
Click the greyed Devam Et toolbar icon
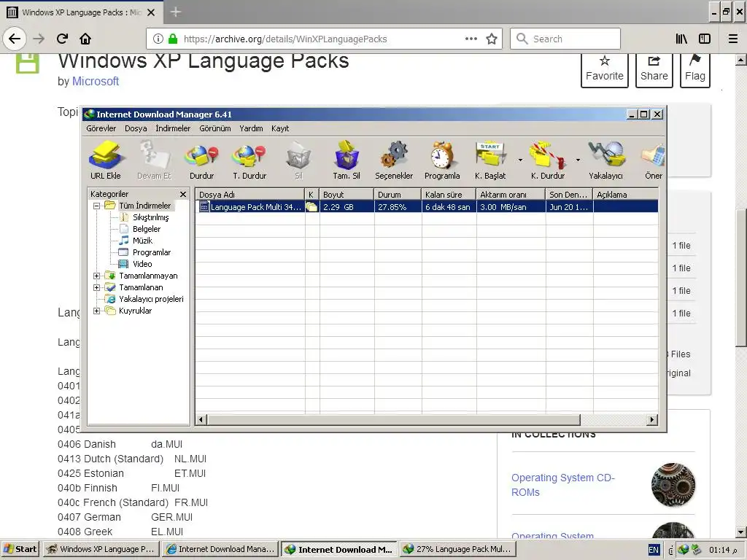point(154,160)
